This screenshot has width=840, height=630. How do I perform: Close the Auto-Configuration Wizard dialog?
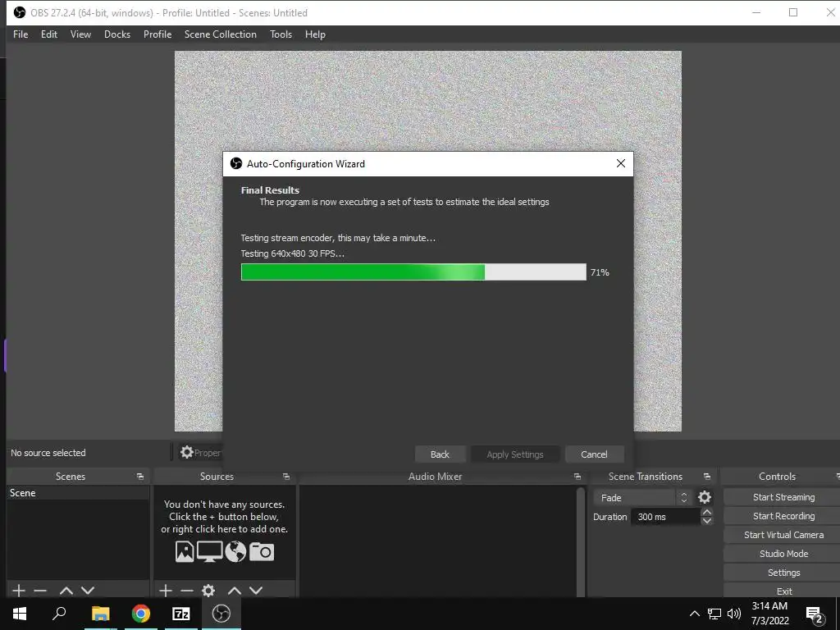tap(620, 163)
